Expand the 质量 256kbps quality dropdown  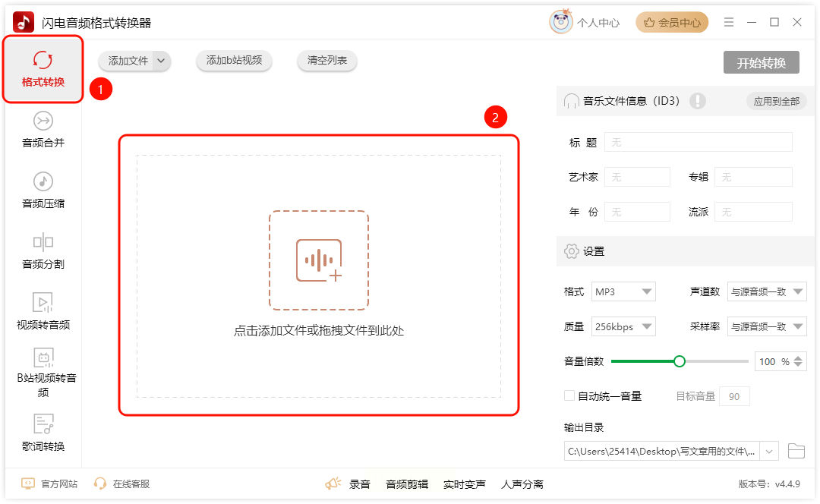[x=623, y=326]
